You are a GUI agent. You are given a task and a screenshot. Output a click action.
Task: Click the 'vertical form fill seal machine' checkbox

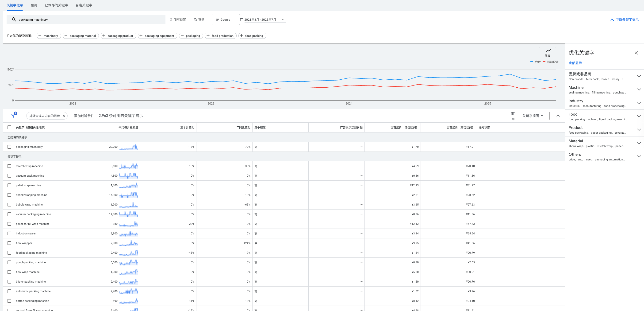click(x=9, y=310)
